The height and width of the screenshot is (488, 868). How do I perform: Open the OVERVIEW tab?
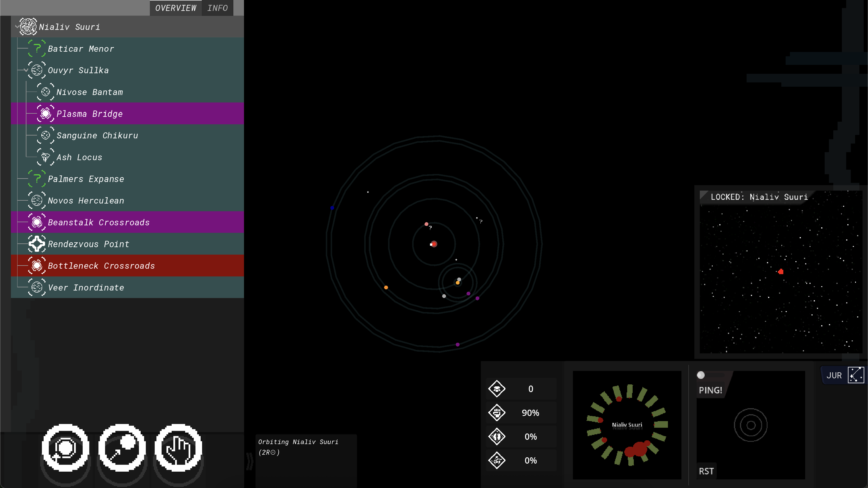tap(176, 8)
